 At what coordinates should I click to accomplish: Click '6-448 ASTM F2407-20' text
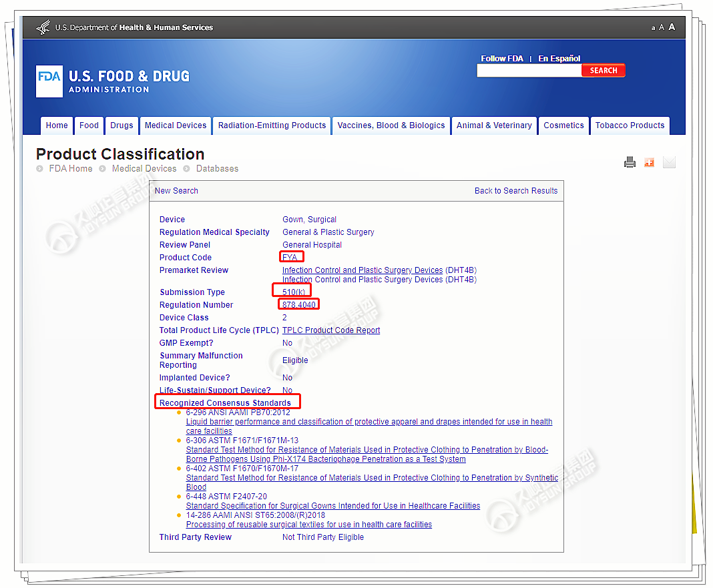(226, 497)
